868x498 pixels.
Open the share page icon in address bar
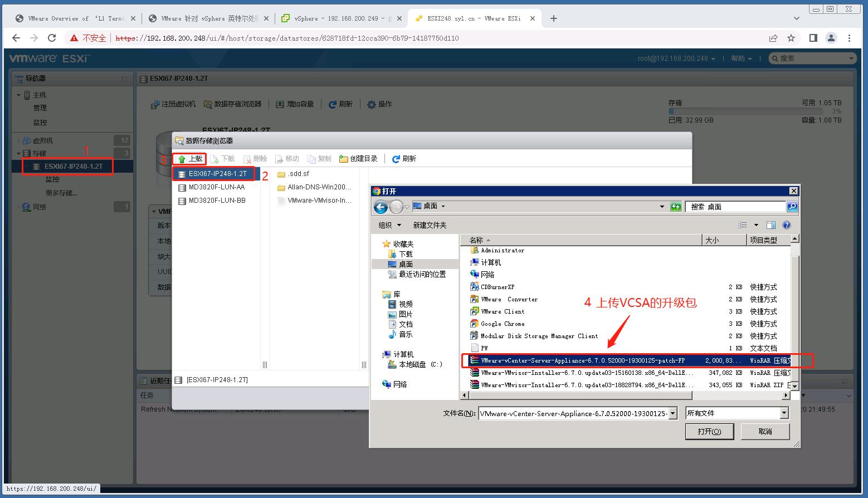(x=773, y=38)
